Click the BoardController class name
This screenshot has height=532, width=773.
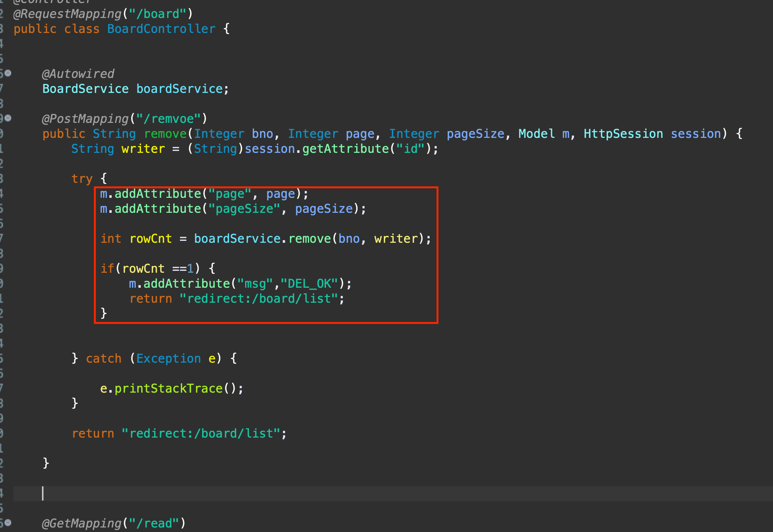coord(161,29)
